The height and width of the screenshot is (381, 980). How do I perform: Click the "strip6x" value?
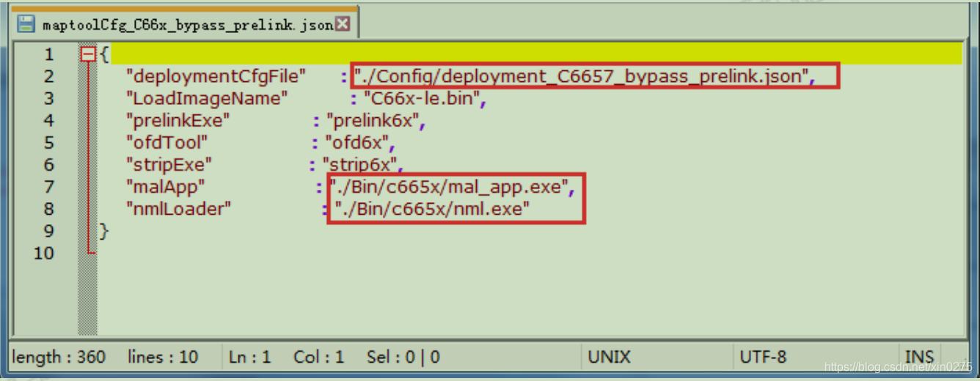click(360, 164)
